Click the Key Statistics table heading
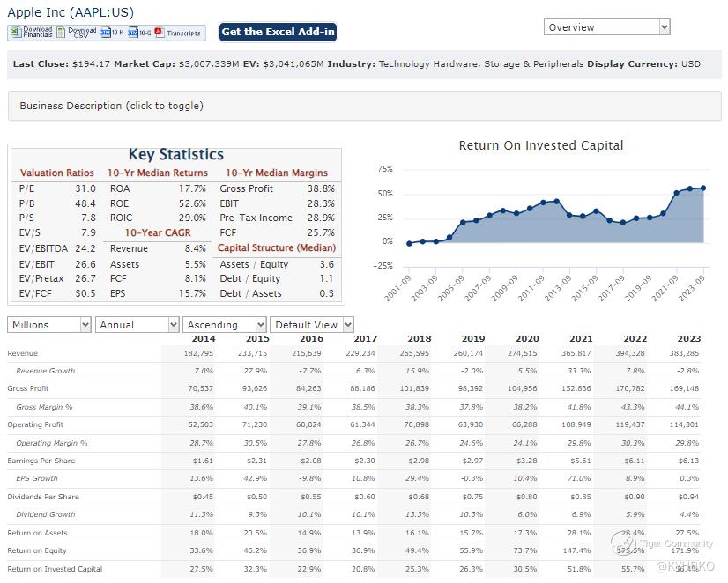The width and height of the screenshot is (728, 583). click(176, 155)
